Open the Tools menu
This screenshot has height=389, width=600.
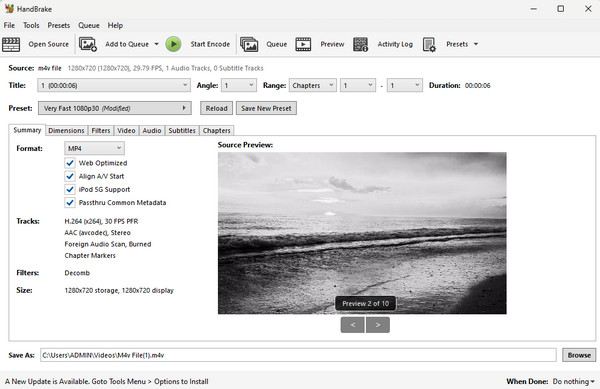click(x=31, y=25)
